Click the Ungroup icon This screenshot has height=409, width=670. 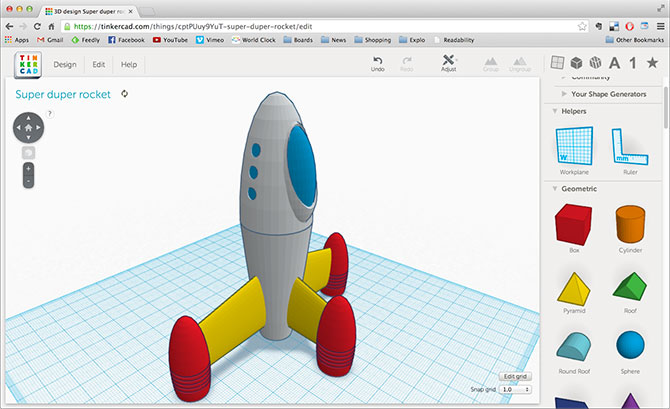[520, 64]
